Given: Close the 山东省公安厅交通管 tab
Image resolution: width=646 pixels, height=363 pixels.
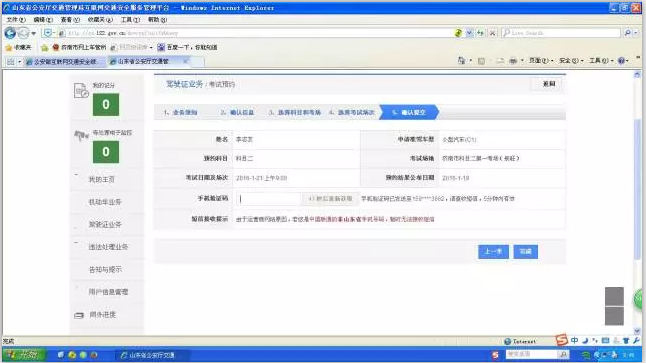Looking at the screenshot, I should pyautogui.click(x=185, y=61).
